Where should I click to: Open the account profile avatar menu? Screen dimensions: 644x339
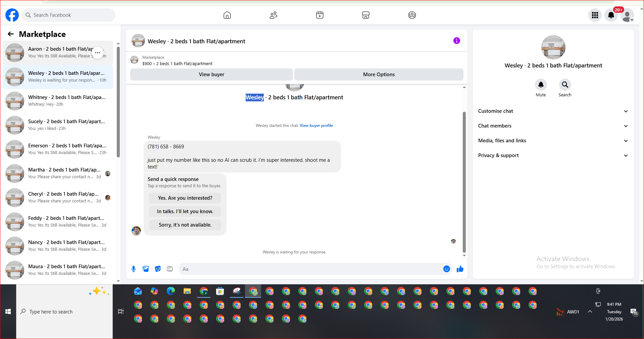click(x=627, y=15)
